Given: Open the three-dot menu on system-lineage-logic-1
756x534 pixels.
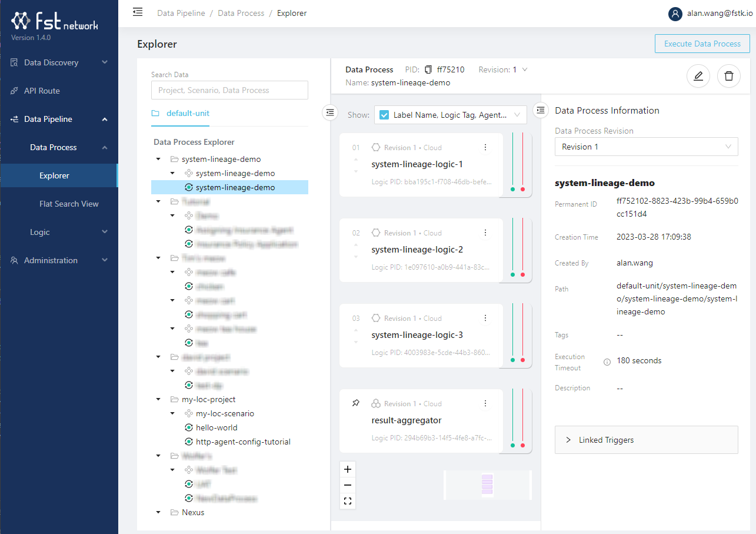Looking at the screenshot, I should tap(485, 148).
